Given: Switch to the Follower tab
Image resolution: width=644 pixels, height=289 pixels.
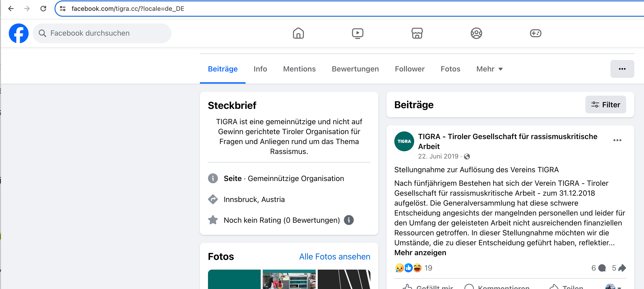Looking at the screenshot, I should click(409, 69).
